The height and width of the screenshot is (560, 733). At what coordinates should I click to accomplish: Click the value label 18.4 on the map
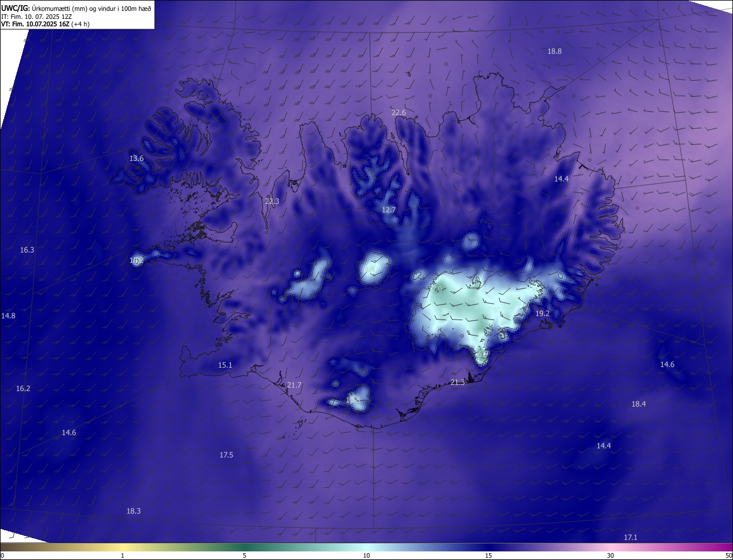click(639, 404)
